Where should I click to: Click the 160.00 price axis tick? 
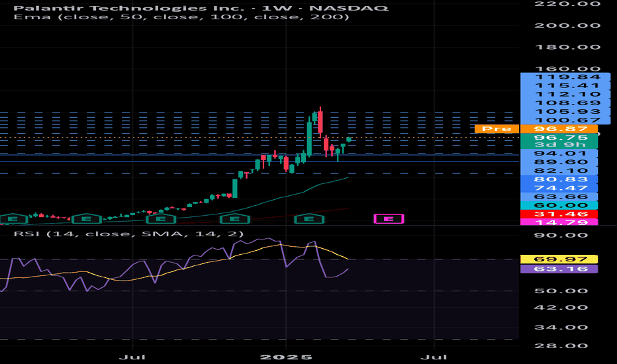[567, 69]
